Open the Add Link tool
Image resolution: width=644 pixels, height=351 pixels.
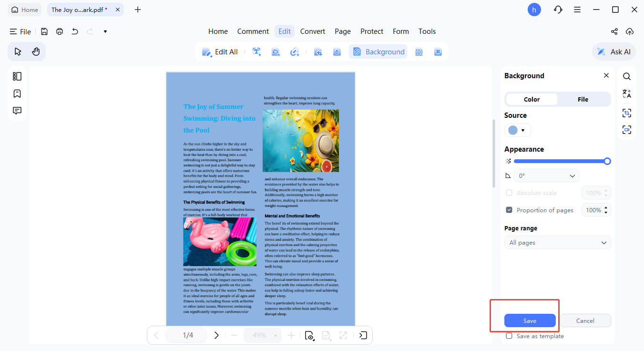295,52
